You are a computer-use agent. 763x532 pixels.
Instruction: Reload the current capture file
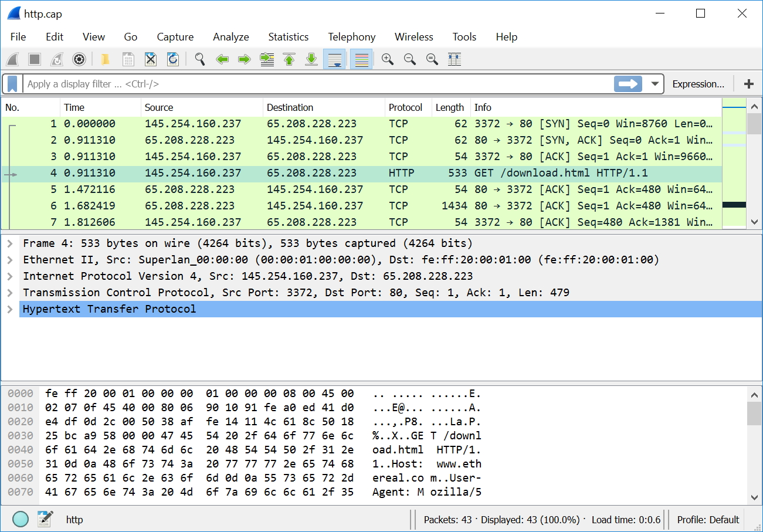(x=173, y=59)
